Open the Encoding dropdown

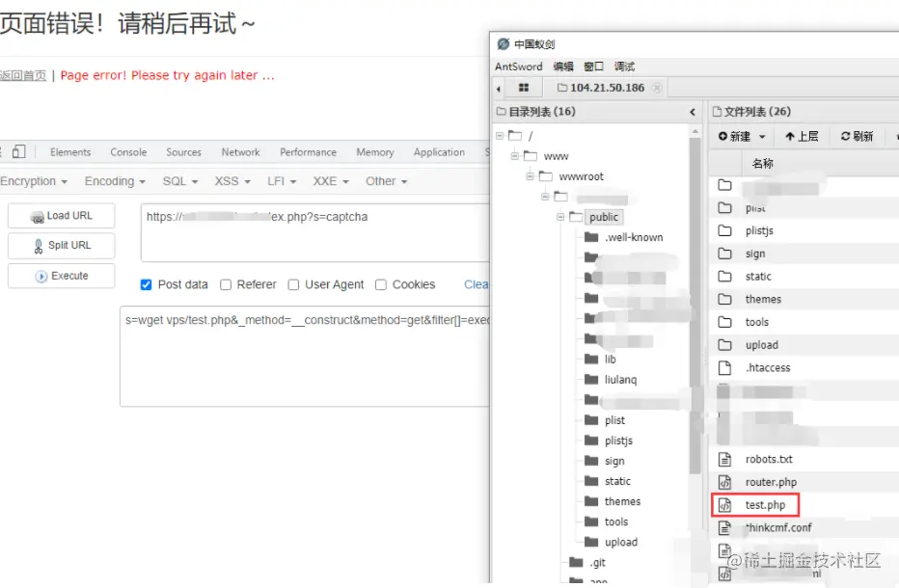(115, 181)
